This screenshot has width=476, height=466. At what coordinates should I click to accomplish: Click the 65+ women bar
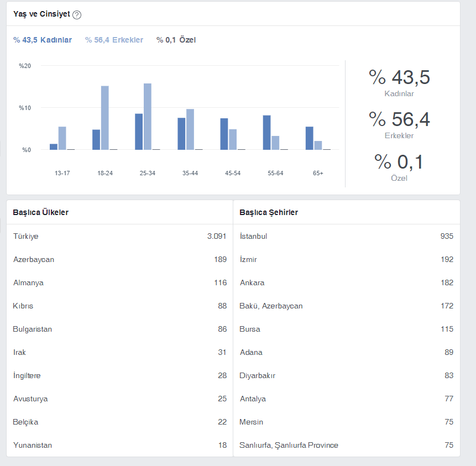tap(310, 138)
